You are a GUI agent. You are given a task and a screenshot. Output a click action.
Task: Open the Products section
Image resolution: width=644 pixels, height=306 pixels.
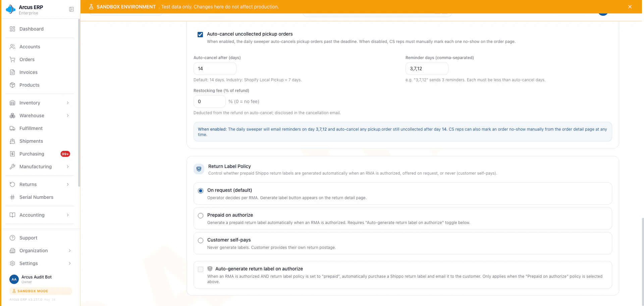click(x=40, y=85)
